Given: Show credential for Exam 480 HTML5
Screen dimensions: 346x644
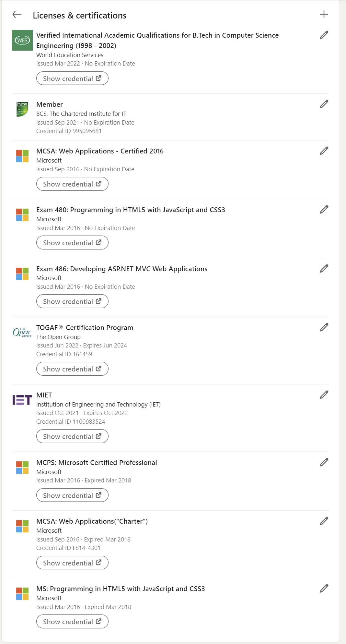Looking at the screenshot, I should 72,243.
